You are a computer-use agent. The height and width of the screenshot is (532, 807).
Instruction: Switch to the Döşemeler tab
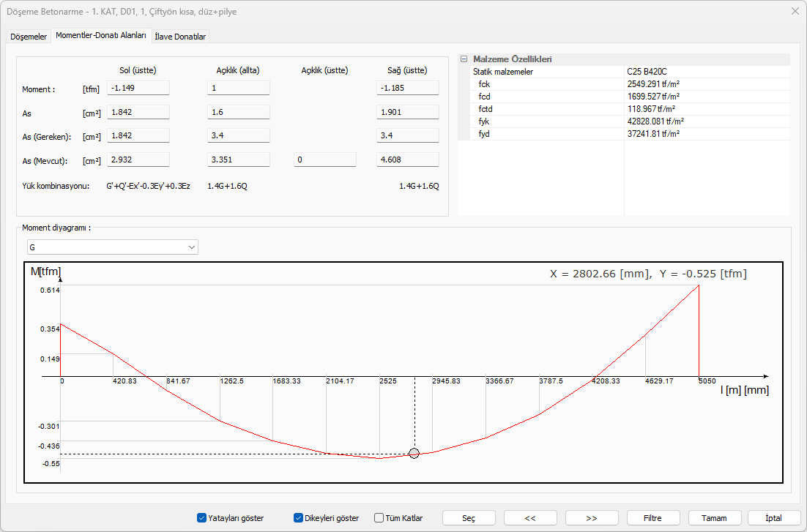pos(29,36)
